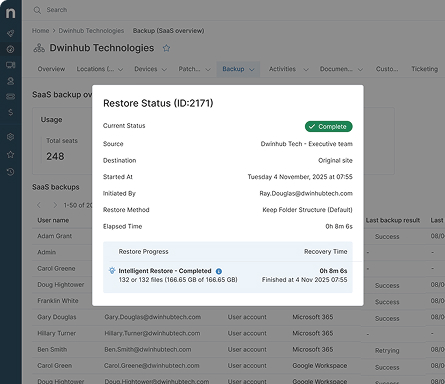Click Gary.Douglas@dwinhubtech.com email

click(153, 317)
